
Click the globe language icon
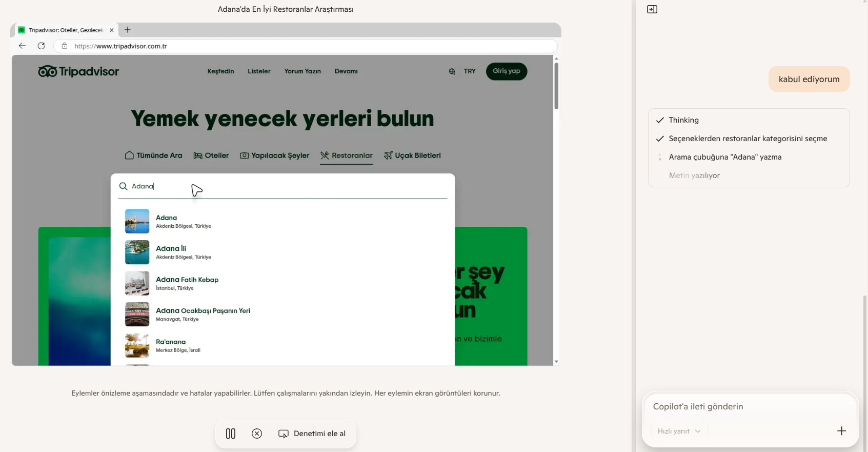point(452,71)
